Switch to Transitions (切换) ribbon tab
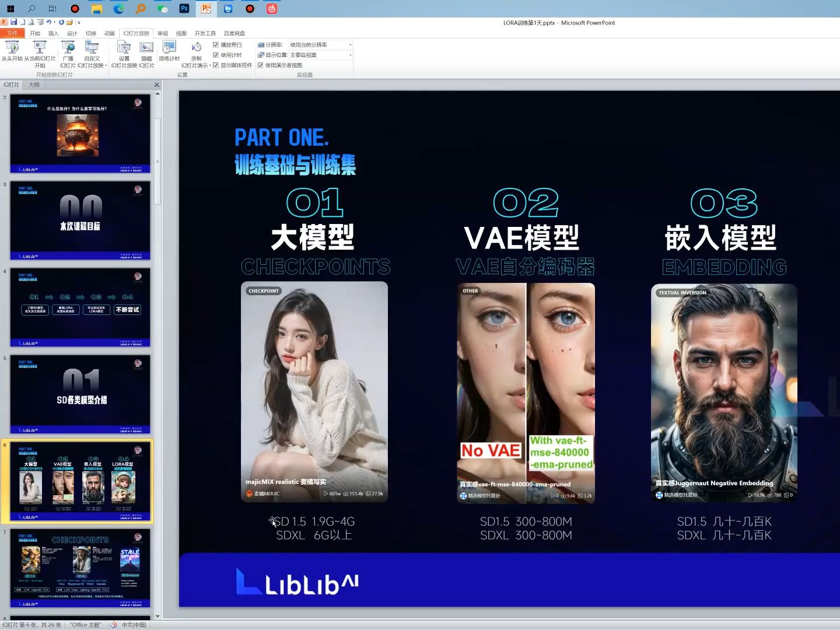This screenshot has height=630, width=840. (91, 33)
